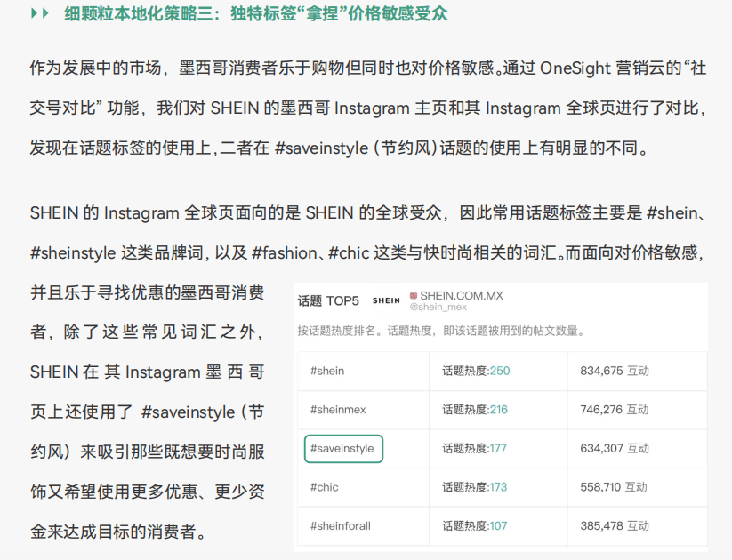Click the #shein hashtag in the first row
The height and width of the screenshot is (560, 732).
327,371
